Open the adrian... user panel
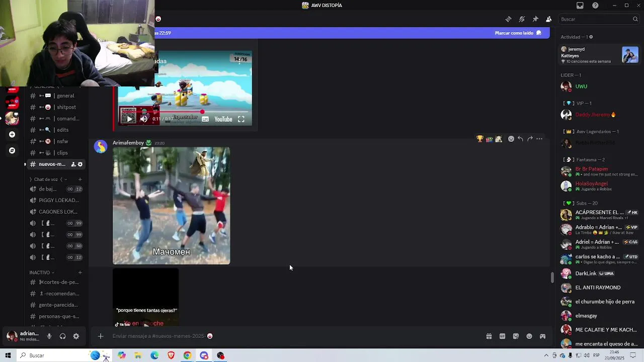Viewport: 644px width, 362px height. click(23, 336)
